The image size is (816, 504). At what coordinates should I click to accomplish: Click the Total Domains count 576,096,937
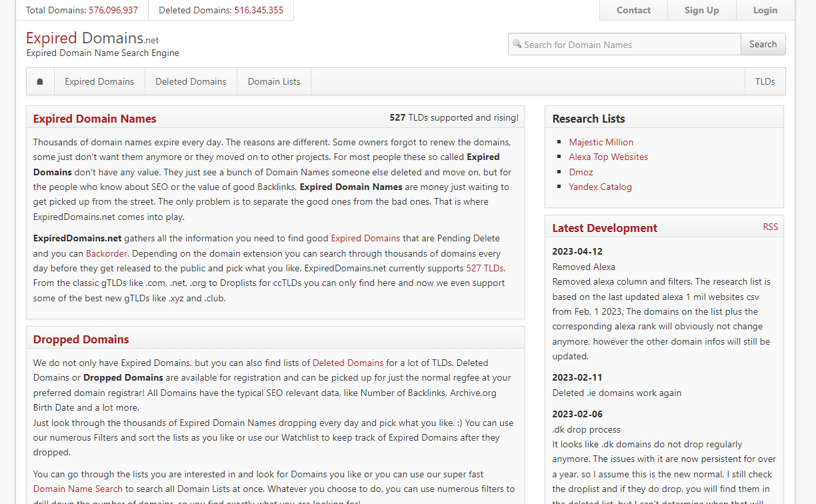pos(113,10)
